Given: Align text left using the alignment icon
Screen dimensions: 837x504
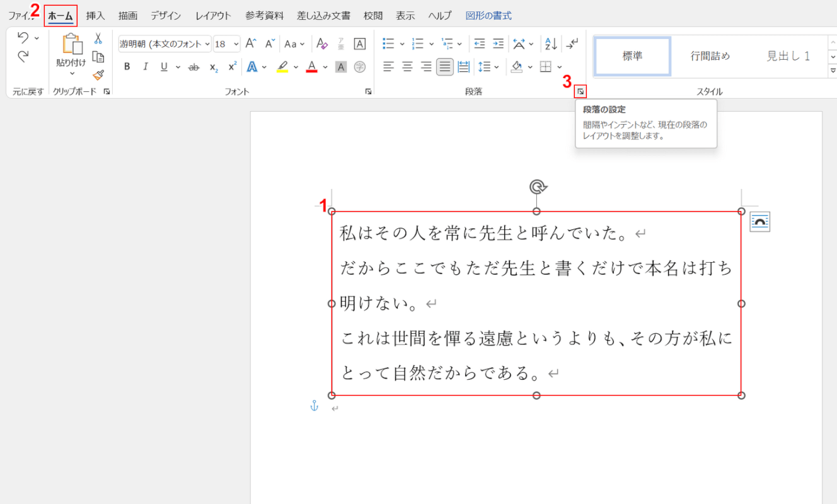Looking at the screenshot, I should coord(389,67).
